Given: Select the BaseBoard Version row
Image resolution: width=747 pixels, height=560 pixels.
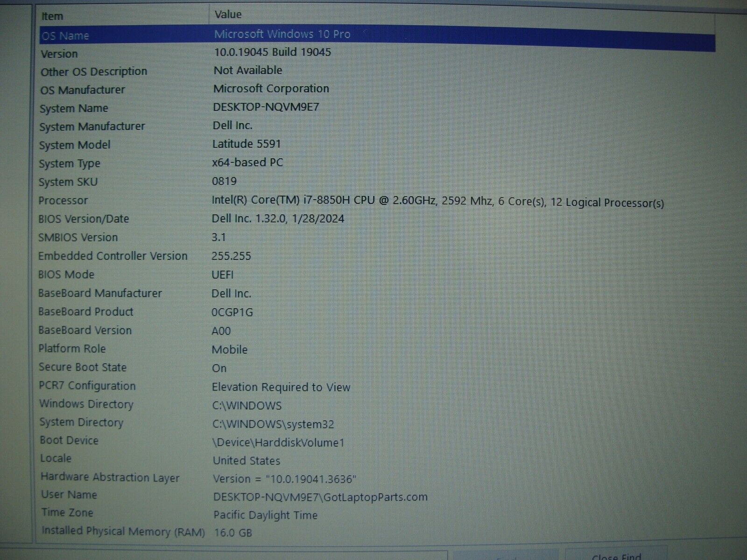Looking at the screenshot, I should click(85, 330).
